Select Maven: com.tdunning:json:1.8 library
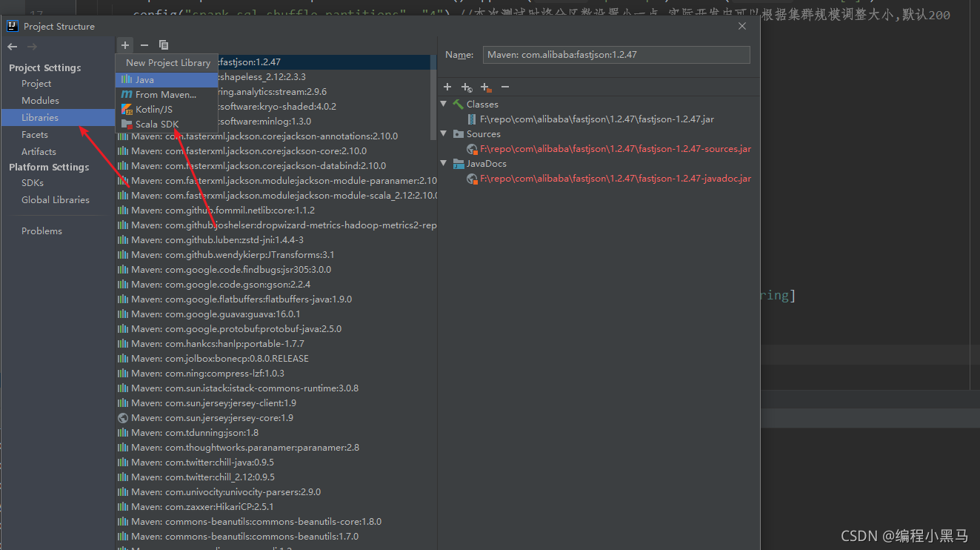This screenshot has height=550, width=980. [x=195, y=432]
